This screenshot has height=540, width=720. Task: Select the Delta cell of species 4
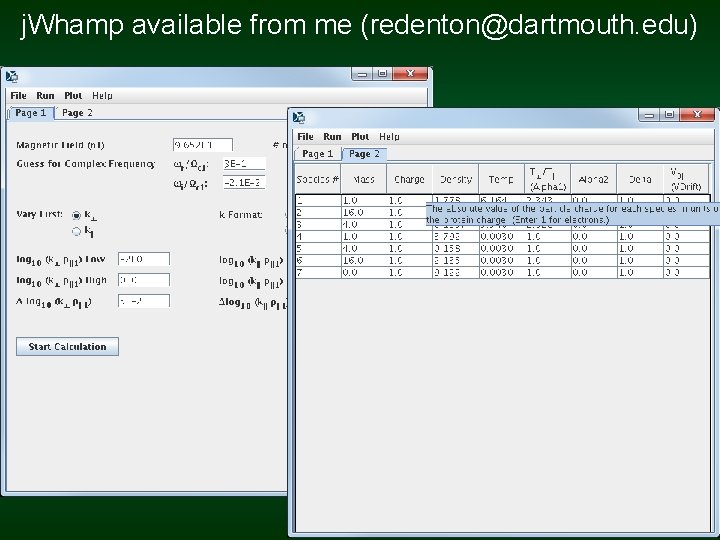(x=641, y=236)
